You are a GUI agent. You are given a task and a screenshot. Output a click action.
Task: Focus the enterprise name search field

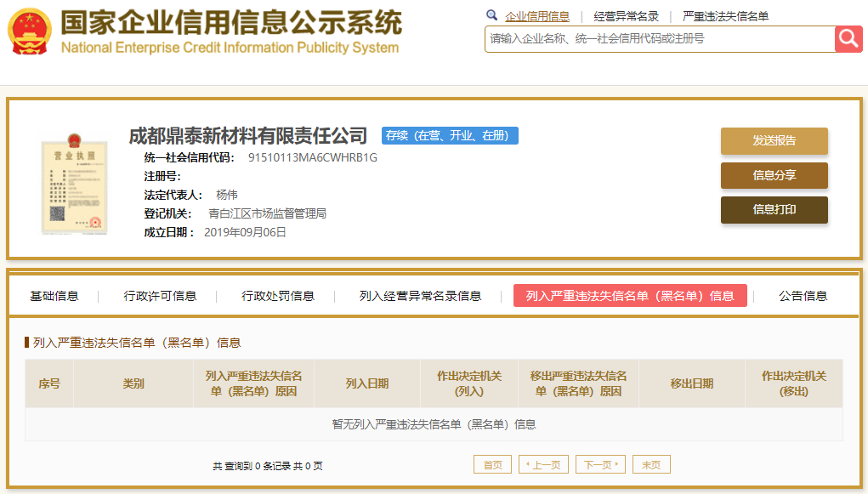click(x=660, y=39)
